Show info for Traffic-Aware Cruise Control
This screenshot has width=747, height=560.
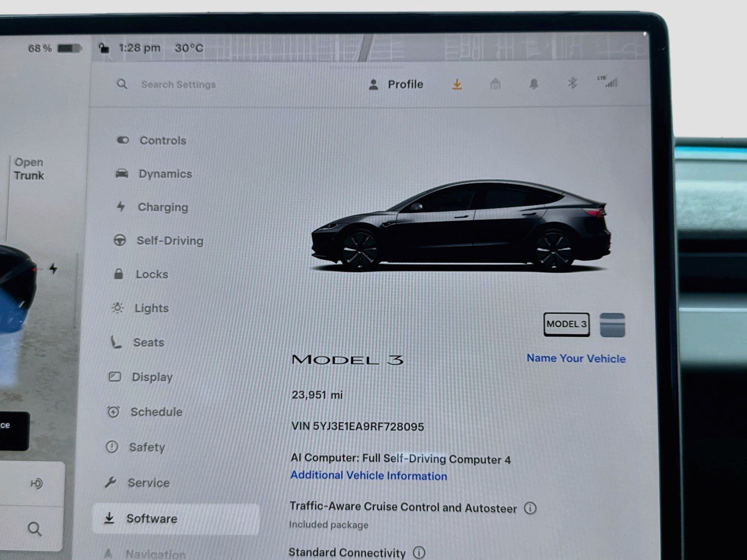coord(530,508)
